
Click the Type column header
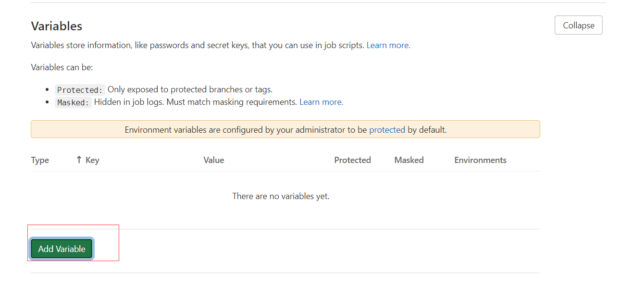[x=40, y=160]
